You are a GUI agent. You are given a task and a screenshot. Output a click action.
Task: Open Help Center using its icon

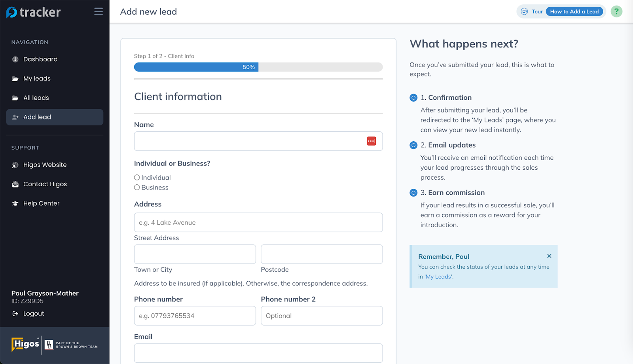tap(15, 203)
